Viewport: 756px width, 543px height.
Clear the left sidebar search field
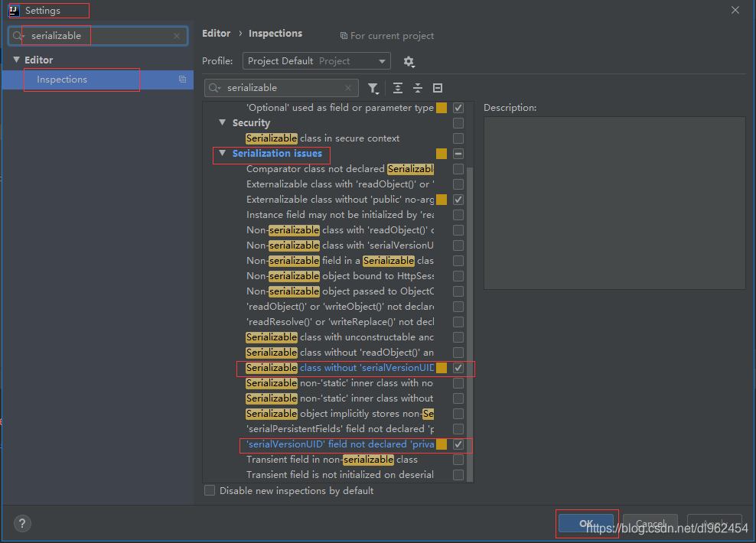point(177,36)
